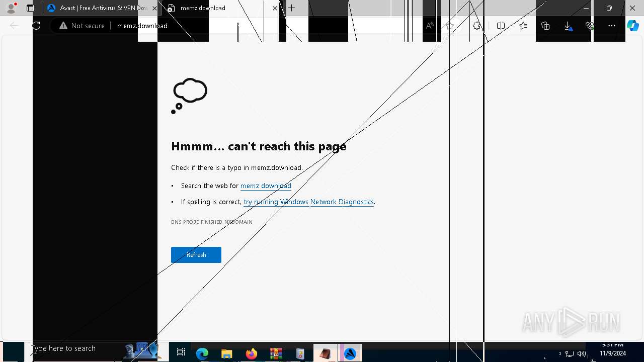Image resolution: width=644 pixels, height=362 pixels.
Task: Restore down the Edge window
Action: point(609,8)
